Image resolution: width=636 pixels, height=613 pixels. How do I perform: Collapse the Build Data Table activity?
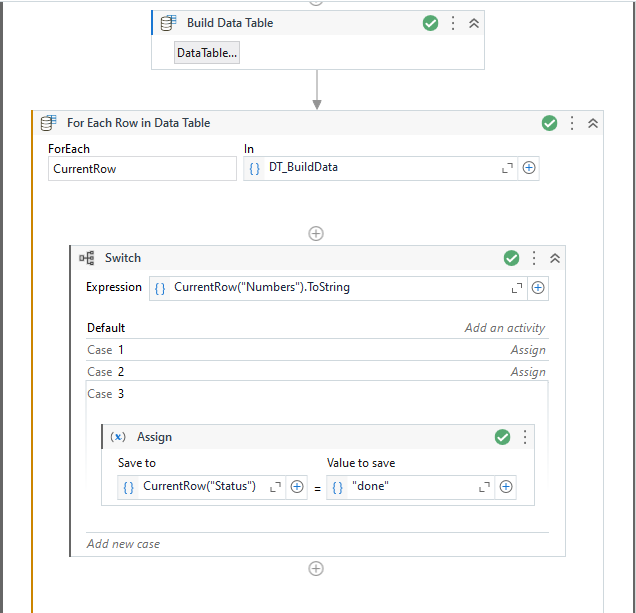pos(474,23)
